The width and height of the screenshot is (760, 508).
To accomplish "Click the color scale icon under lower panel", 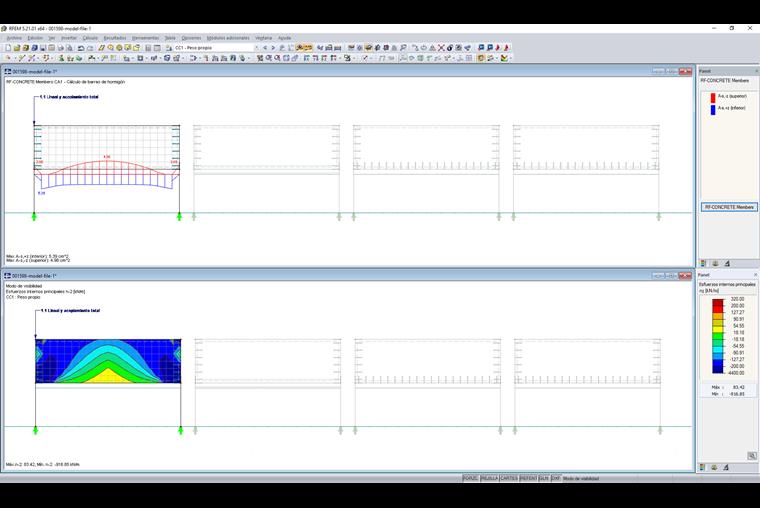I will 702,467.
